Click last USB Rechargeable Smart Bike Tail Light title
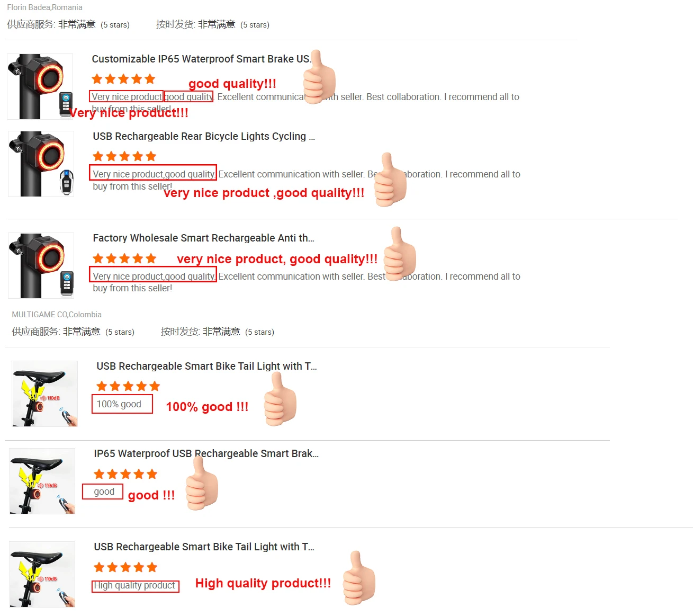693x616 pixels. 204,547
